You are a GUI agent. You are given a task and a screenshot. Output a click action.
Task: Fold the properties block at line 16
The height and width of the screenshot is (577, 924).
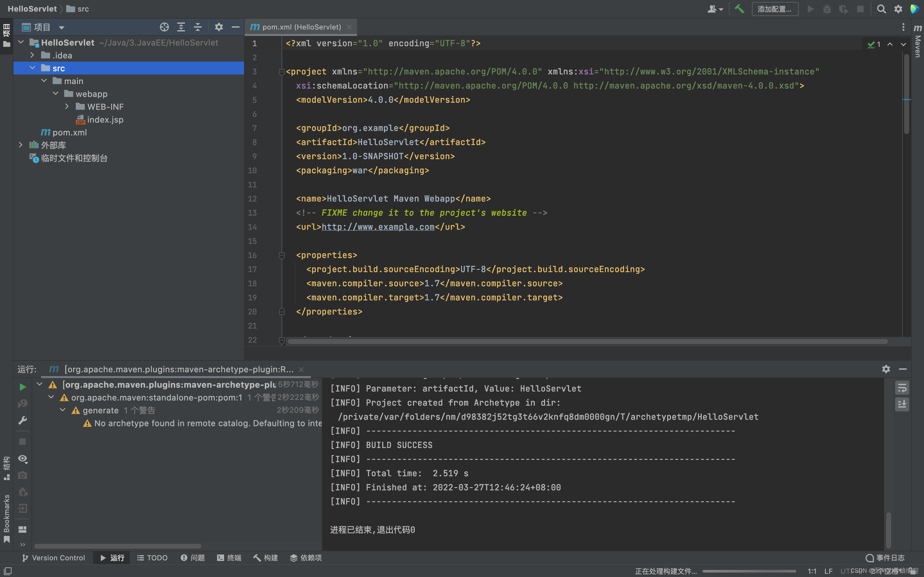click(x=282, y=255)
